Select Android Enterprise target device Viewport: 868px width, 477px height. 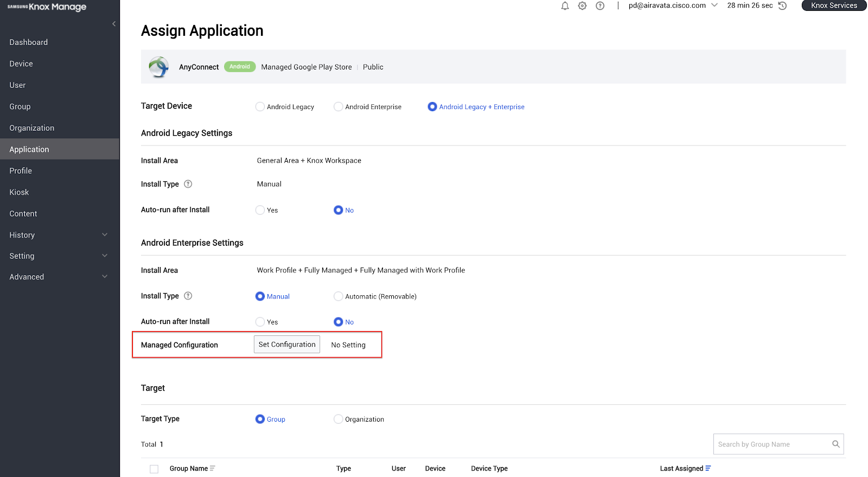click(x=338, y=107)
